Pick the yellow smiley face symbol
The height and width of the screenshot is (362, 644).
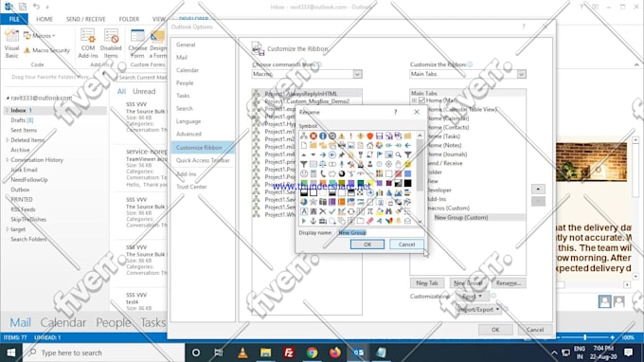click(408, 164)
